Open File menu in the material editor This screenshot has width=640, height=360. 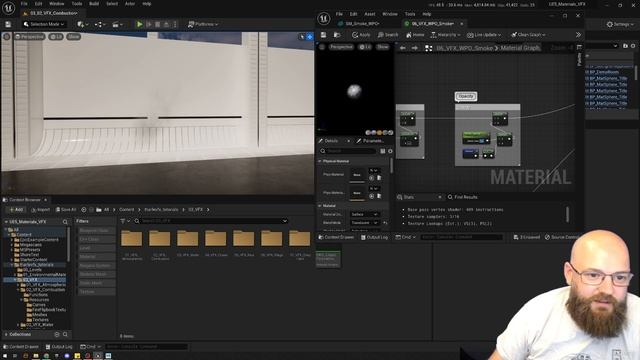339,14
